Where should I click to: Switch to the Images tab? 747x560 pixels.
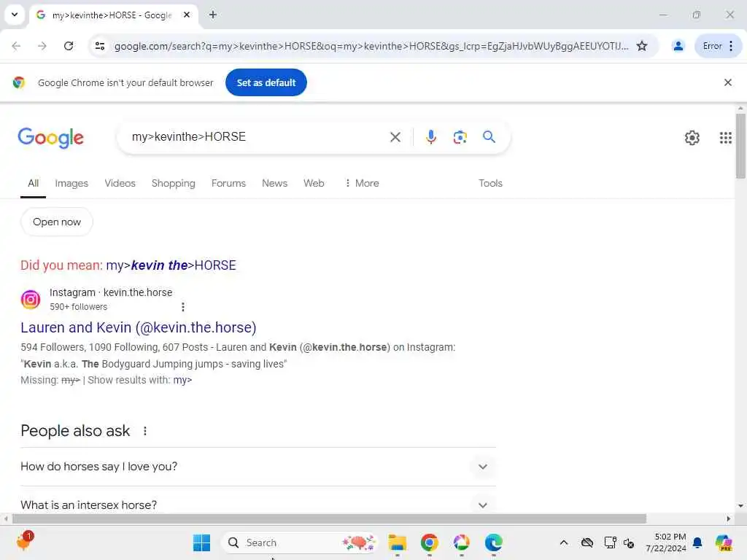pyautogui.click(x=71, y=183)
